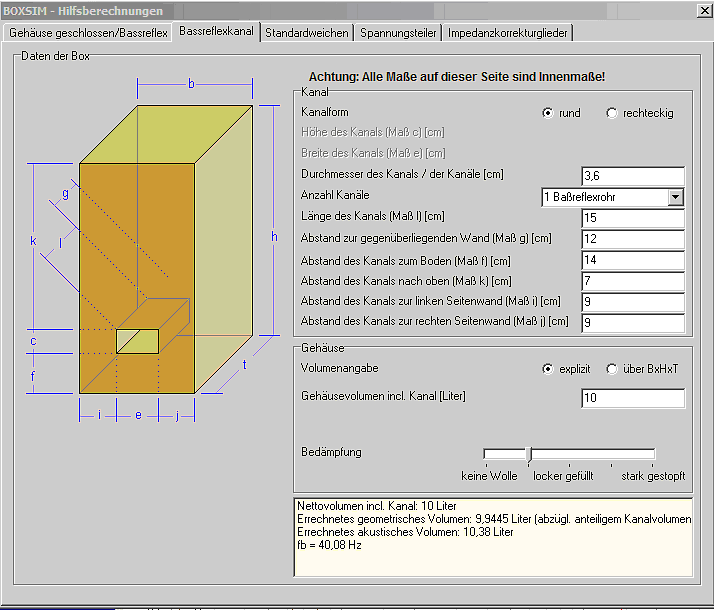
Task: Close the BOXSIM Hilfsberechnungen window
Action: (x=701, y=10)
